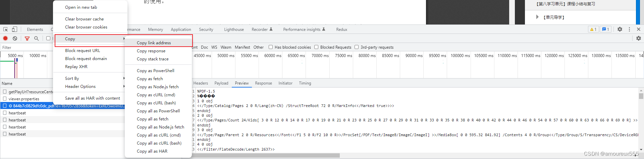Open network search magnifier icon
Screen dimensions: 644x159
click(x=37, y=38)
